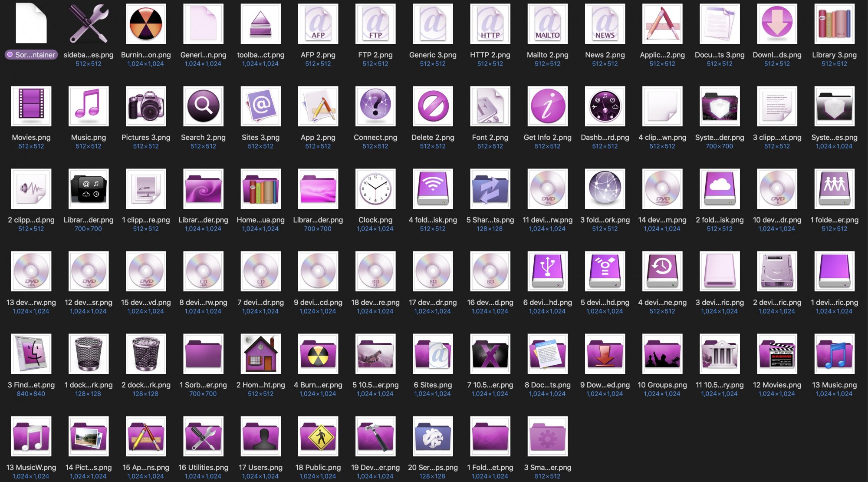This screenshot has height=482, width=868.
Task: Select the Dashboard purple gauge icon
Action: click(x=605, y=106)
